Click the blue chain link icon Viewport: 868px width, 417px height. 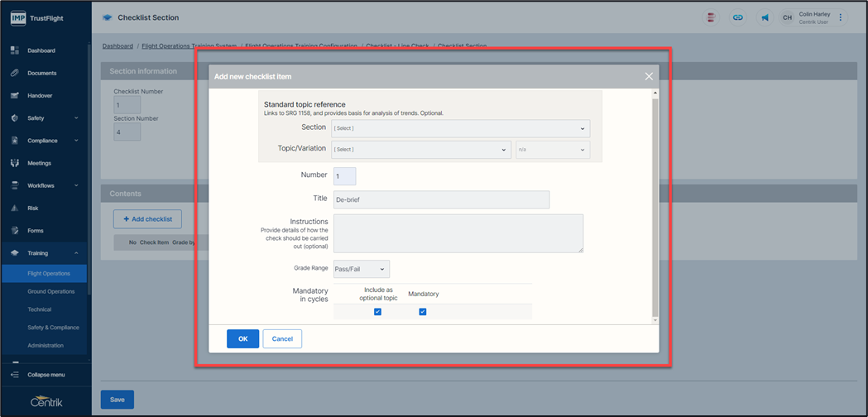[x=738, y=17]
